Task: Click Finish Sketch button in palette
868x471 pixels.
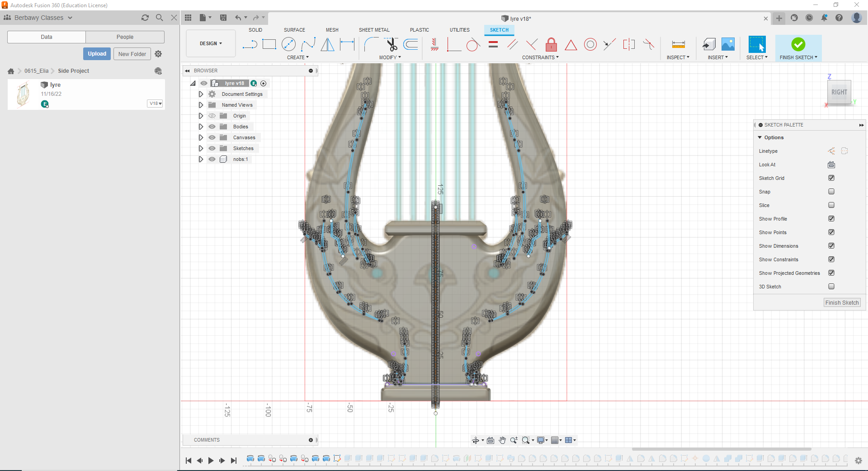Action: click(842, 303)
